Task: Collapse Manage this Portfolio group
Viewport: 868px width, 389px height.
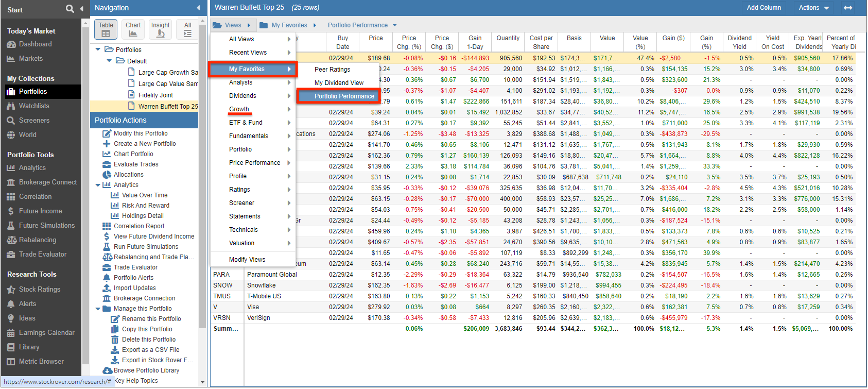Action: click(98, 309)
